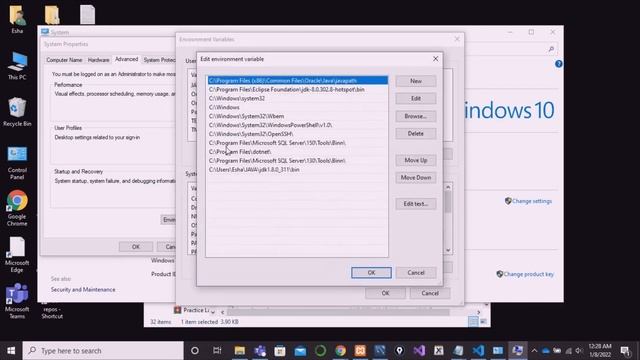
Task: Click the Browse... button
Action: [x=416, y=116]
